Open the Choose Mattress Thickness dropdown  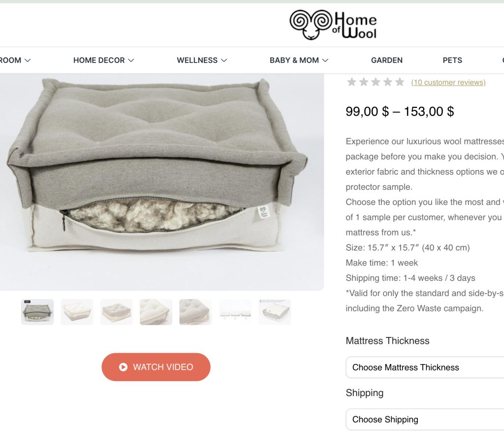[x=425, y=367]
